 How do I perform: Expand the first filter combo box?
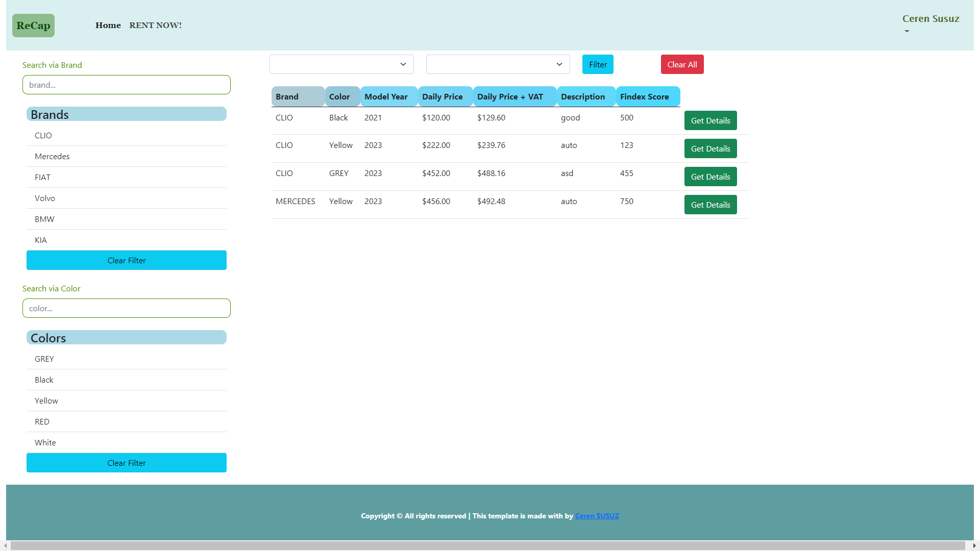pos(341,64)
